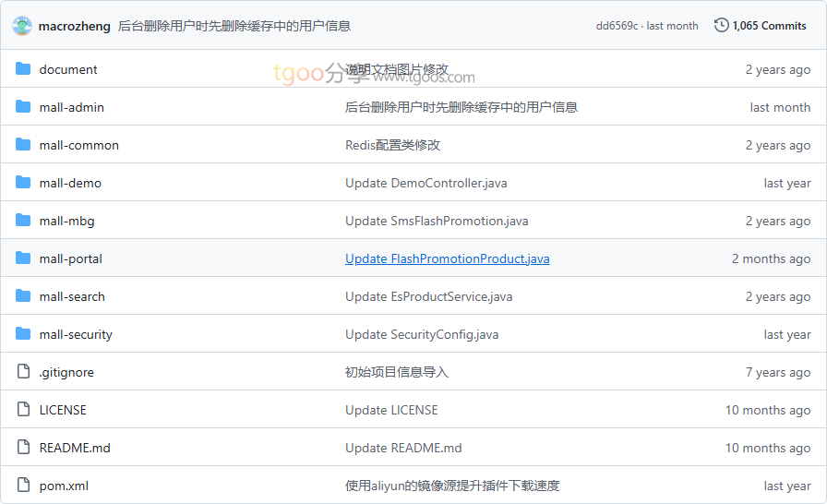Click the pom.xml file icon
Image resolution: width=827 pixels, height=504 pixels.
click(23, 486)
